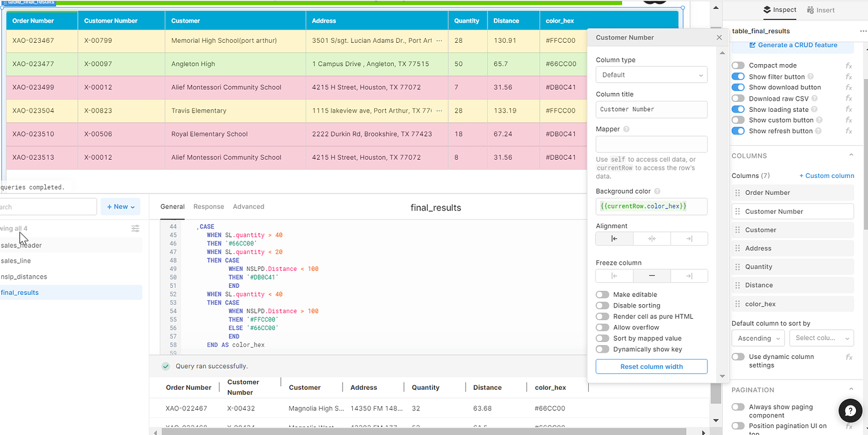
Task: Select left alignment icon for column
Action: [x=614, y=239]
